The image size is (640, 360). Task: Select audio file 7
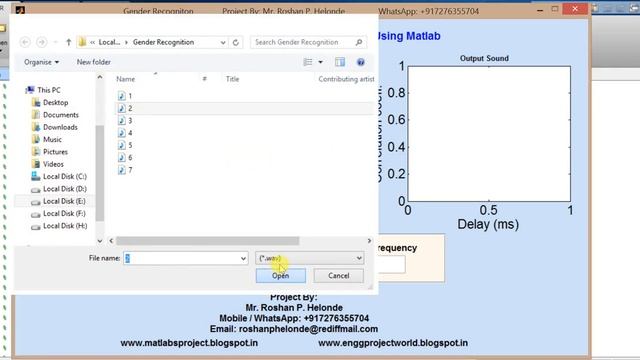coord(125,170)
